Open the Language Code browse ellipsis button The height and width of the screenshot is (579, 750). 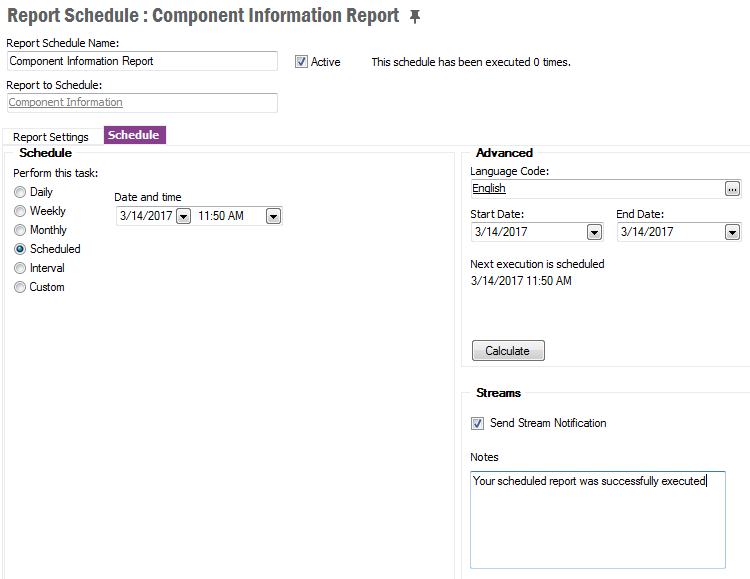pyautogui.click(x=733, y=189)
